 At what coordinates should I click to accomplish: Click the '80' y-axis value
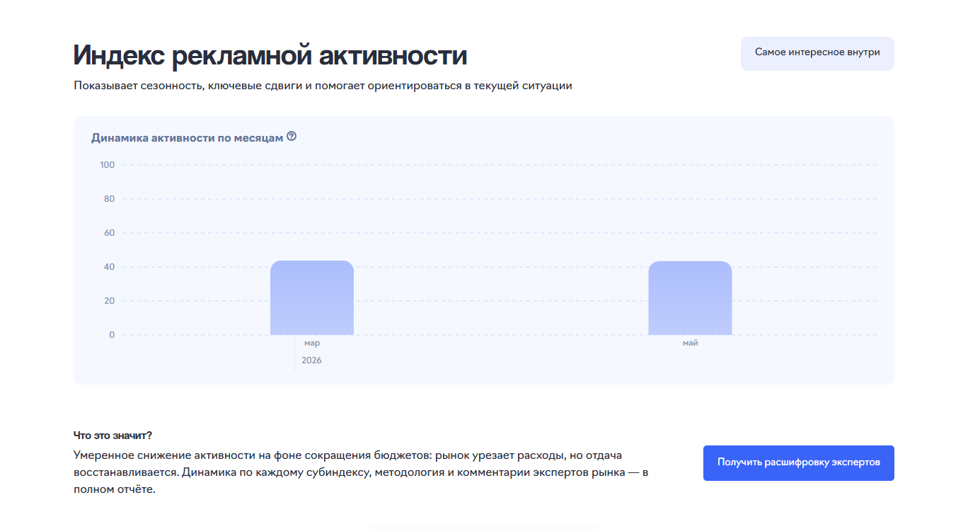109,199
